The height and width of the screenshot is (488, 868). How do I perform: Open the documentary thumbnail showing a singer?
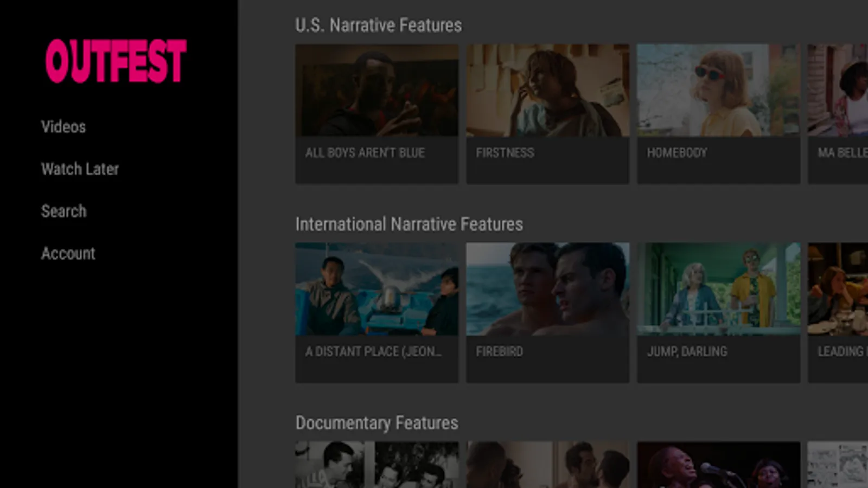click(x=718, y=465)
